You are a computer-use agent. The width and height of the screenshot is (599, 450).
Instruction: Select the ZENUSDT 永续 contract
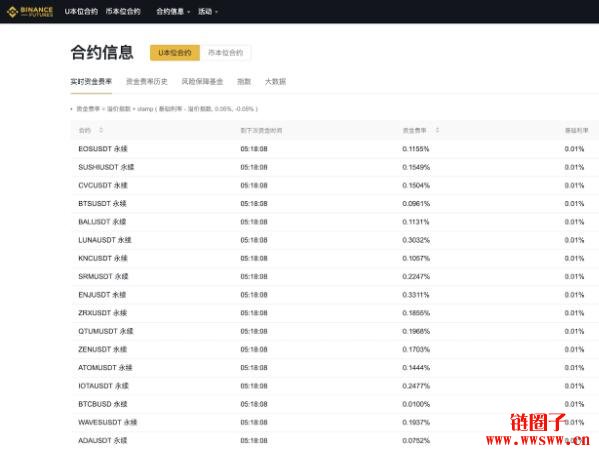coord(102,349)
